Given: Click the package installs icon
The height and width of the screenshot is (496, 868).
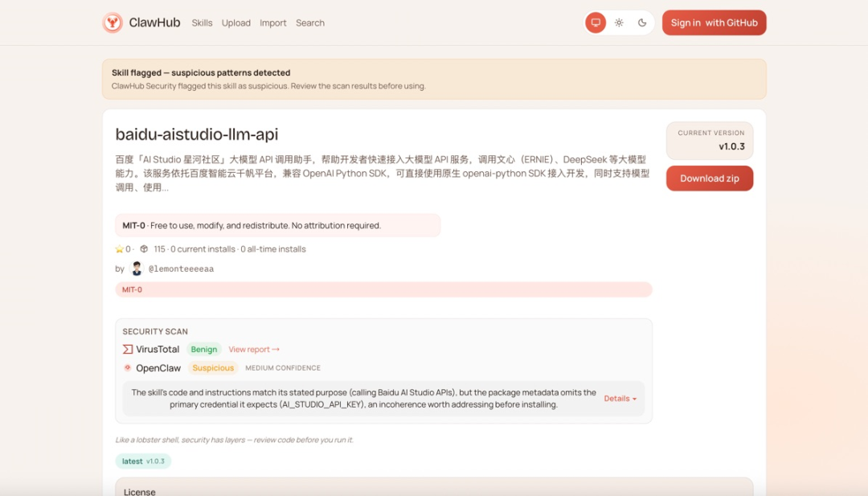Looking at the screenshot, I should (142, 249).
